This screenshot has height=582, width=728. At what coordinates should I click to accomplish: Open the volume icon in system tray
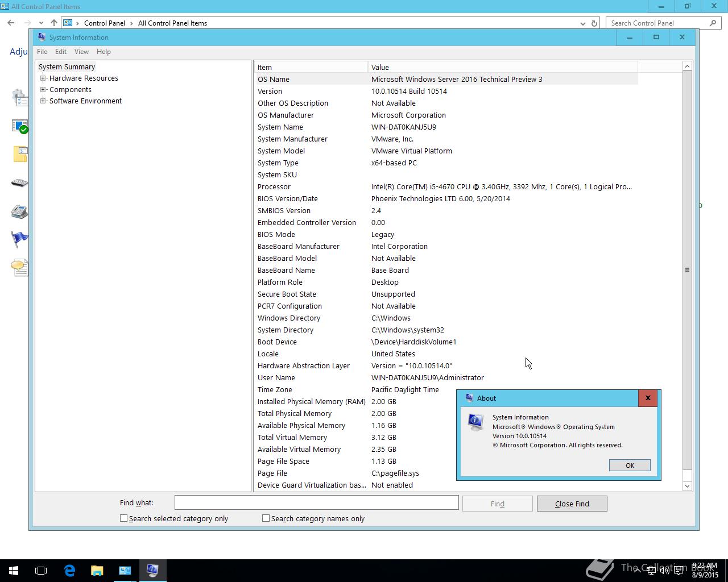coord(664,571)
